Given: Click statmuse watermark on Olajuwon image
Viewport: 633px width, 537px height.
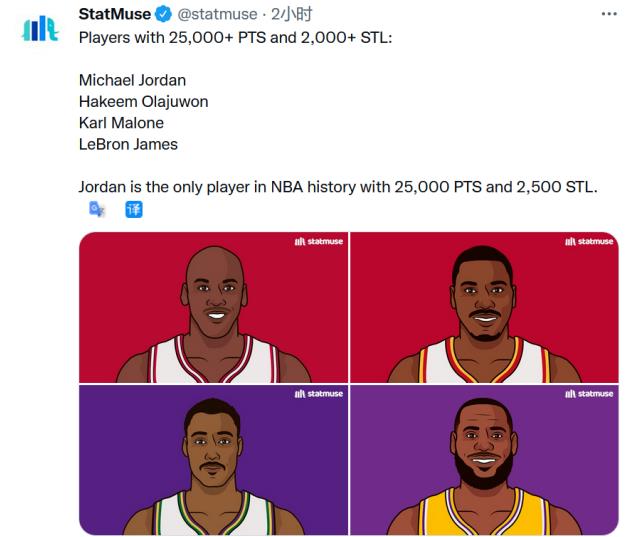Looking at the screenshot, I should coord(589,241).
